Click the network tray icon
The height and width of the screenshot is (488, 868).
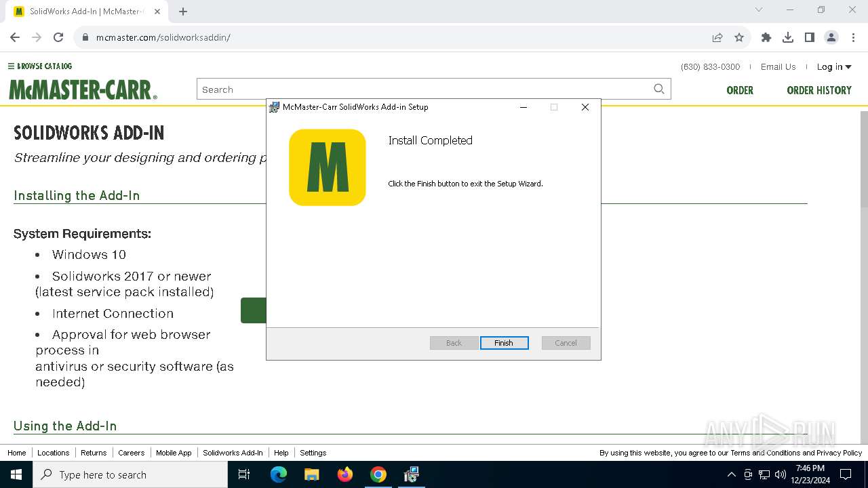click(764, 474)
